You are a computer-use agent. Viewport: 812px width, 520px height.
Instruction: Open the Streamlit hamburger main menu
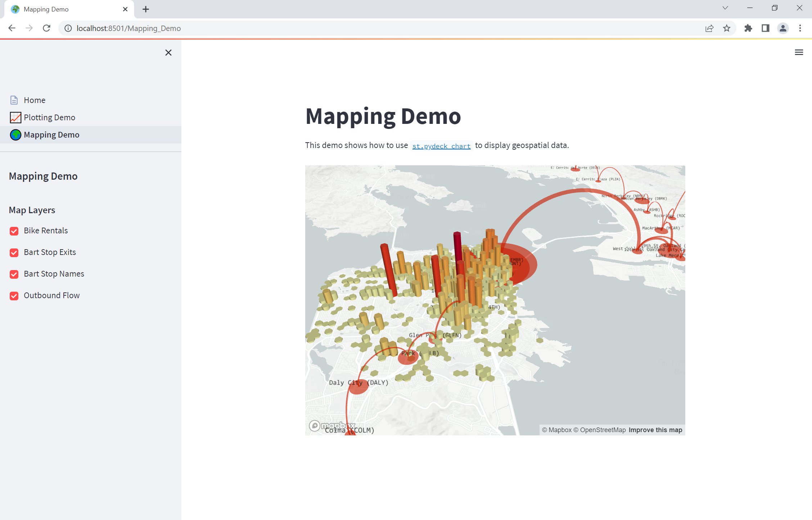(799, 53)
